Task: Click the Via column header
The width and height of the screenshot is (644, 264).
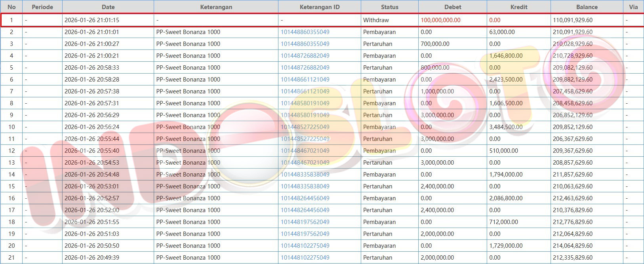Action: (633, 7)
